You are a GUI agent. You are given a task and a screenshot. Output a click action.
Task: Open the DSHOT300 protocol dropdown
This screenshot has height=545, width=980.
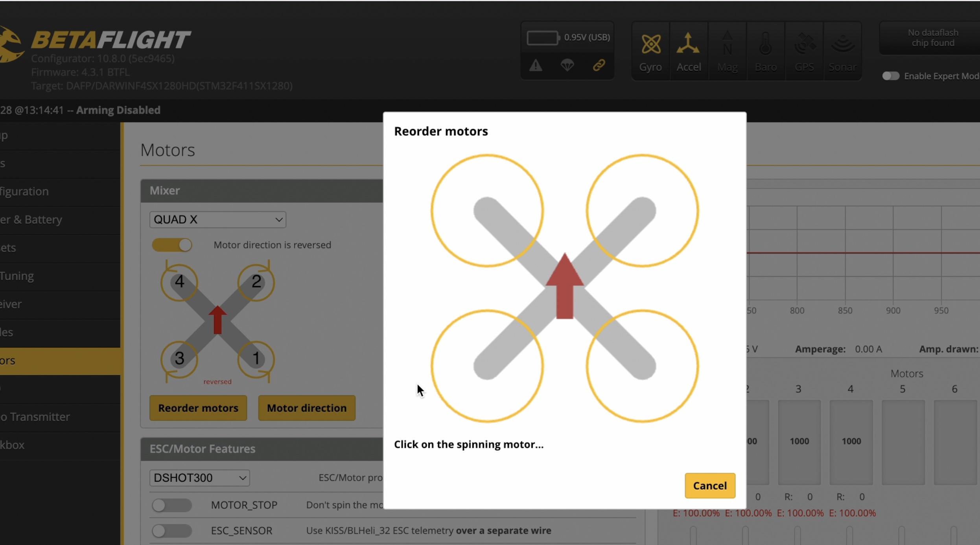199,478
